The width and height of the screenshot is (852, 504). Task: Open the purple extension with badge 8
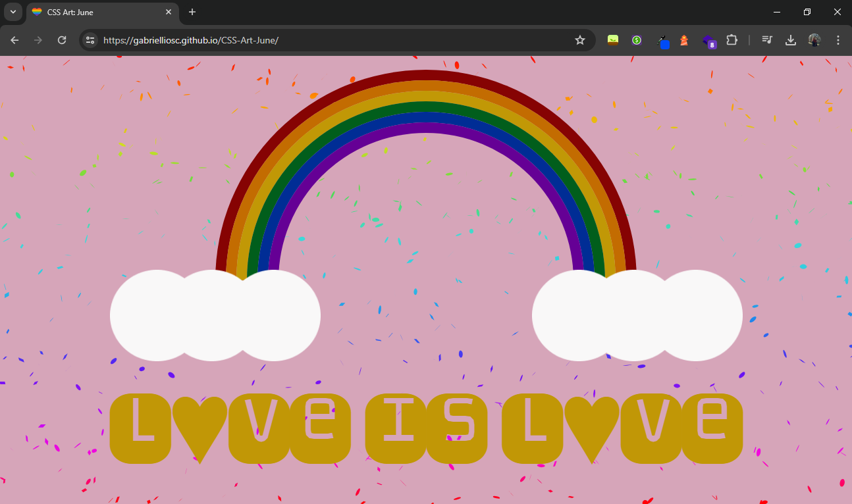coord(708,41)
